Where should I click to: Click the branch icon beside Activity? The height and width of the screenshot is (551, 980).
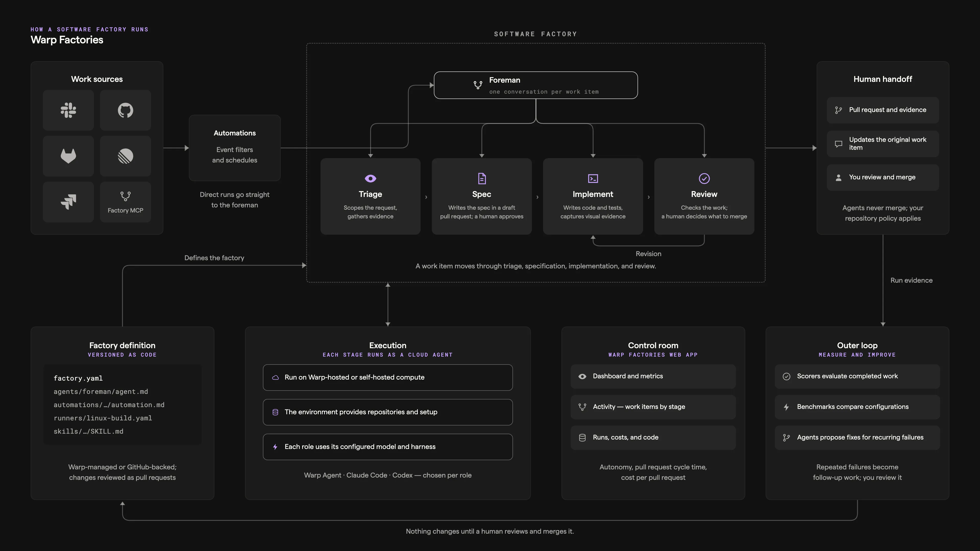click(582, 407)
